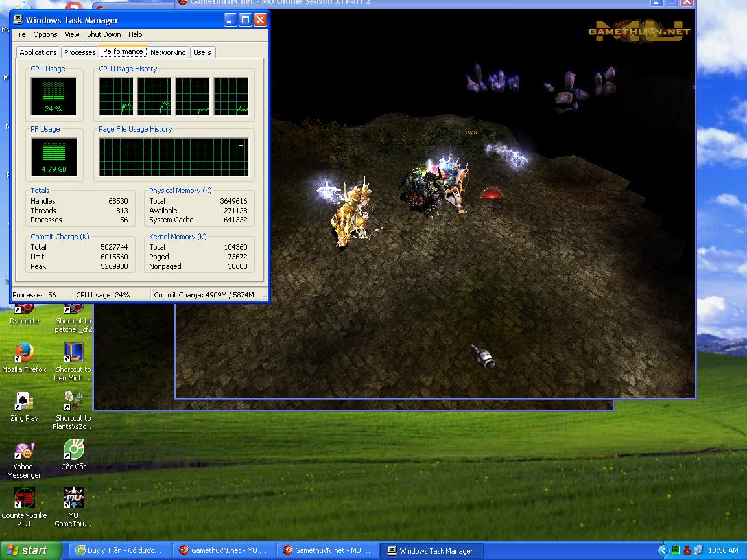The height and width of the screenshot is (560, 747).
Task: Close the Windows Task Manager window
Action: pos(259,20)
